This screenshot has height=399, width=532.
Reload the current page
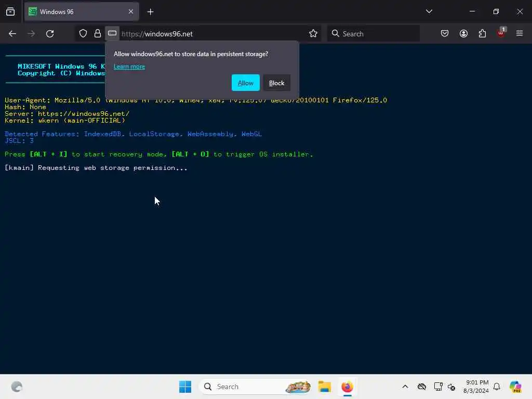pos(50,34)
